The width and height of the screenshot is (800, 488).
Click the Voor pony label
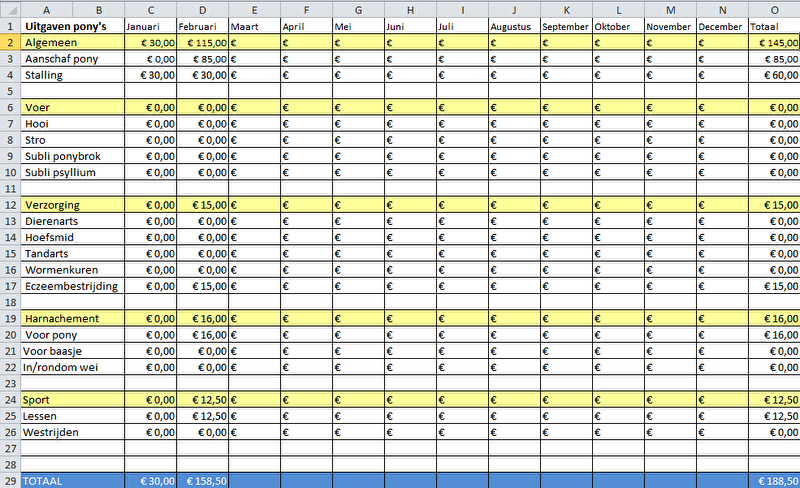(x=51, y=335)
